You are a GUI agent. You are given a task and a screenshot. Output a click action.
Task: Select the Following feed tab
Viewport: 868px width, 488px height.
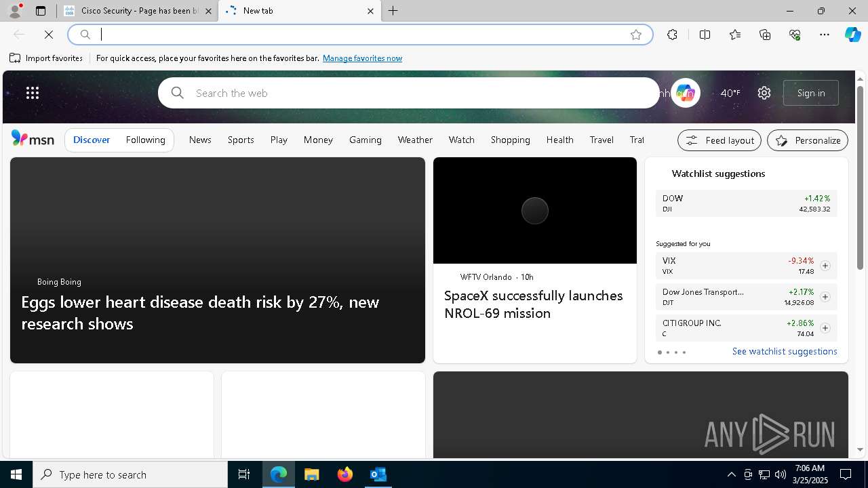[145, 140]
